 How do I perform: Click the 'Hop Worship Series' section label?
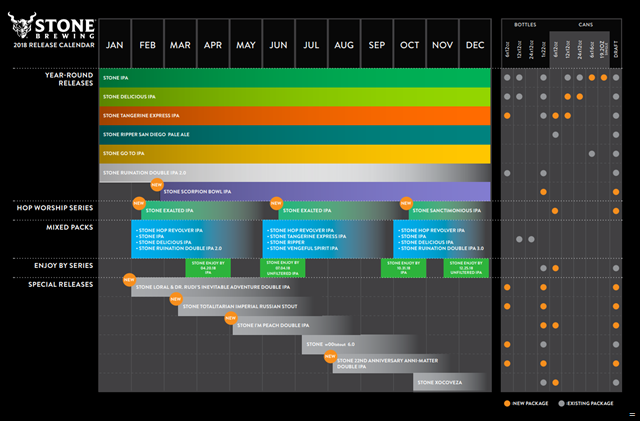pyautogui.click(x=55, y=208)
